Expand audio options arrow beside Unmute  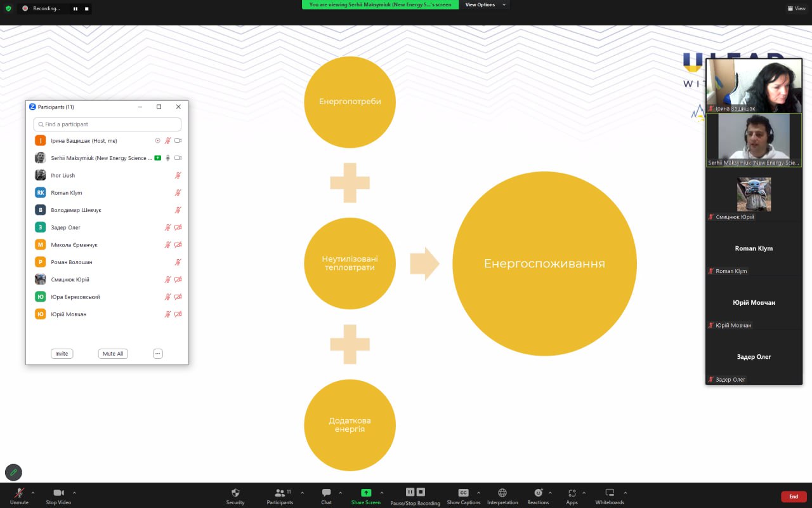pos(33,492)
